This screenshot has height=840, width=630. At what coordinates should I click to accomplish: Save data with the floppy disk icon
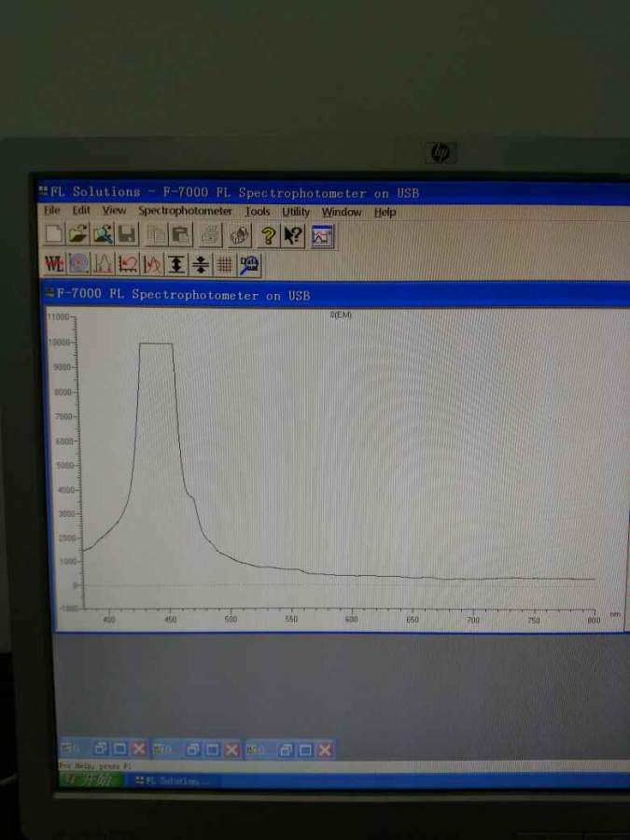coord(127,235)
